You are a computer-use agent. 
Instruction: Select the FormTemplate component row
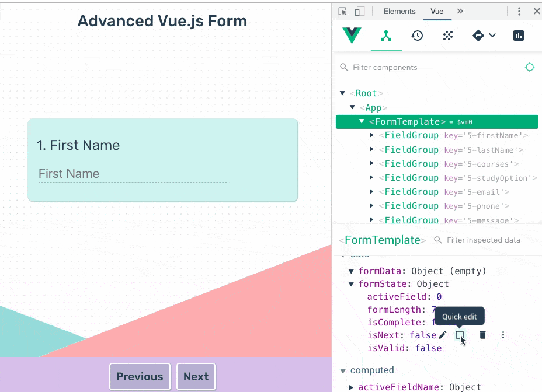(x=437, y=121)
